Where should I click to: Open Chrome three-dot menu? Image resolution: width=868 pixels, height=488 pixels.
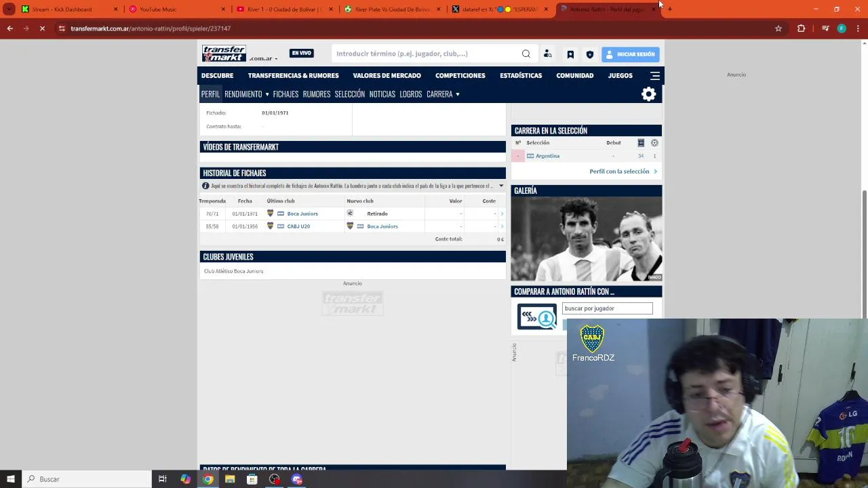[x=859, y=28]
